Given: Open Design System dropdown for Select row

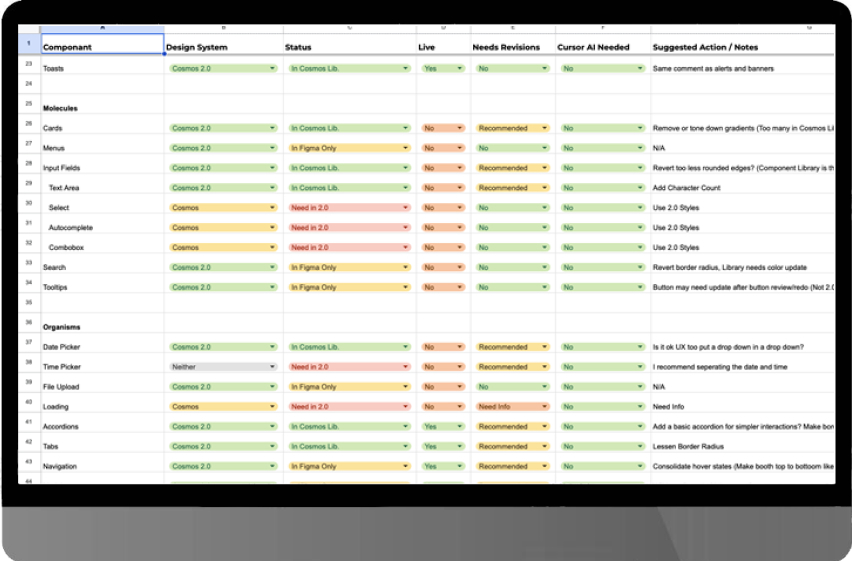Looking at the screenshot, I should pyautogui.click(x=272, y=208).
